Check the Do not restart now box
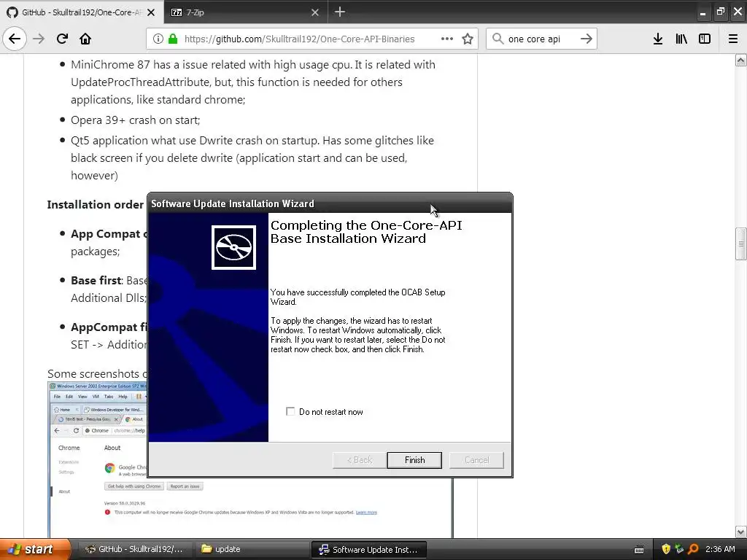Image resolution: width=747 pixels, height=560 pixels. click(290, 411)
